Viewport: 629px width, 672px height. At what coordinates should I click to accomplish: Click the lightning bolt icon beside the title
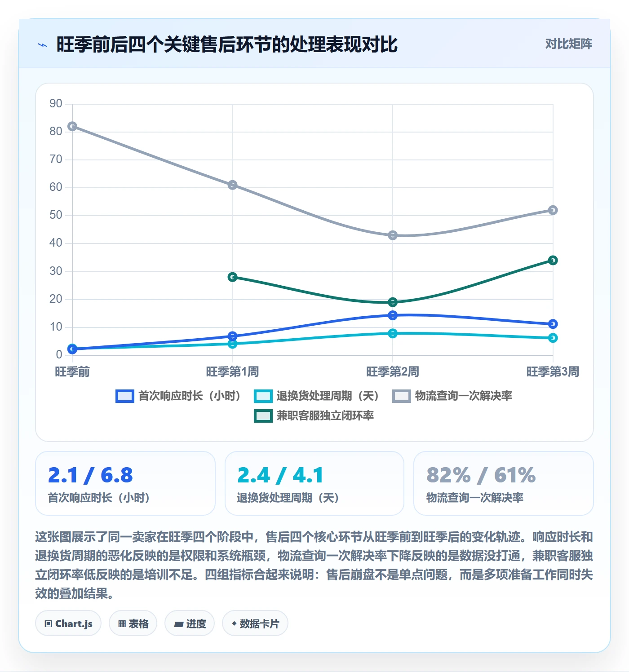[43, 45]
